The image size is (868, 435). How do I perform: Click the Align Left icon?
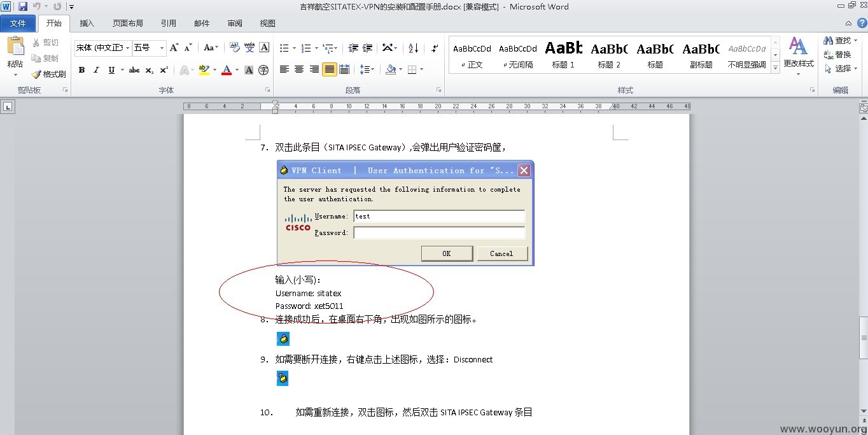click(284, 69)
